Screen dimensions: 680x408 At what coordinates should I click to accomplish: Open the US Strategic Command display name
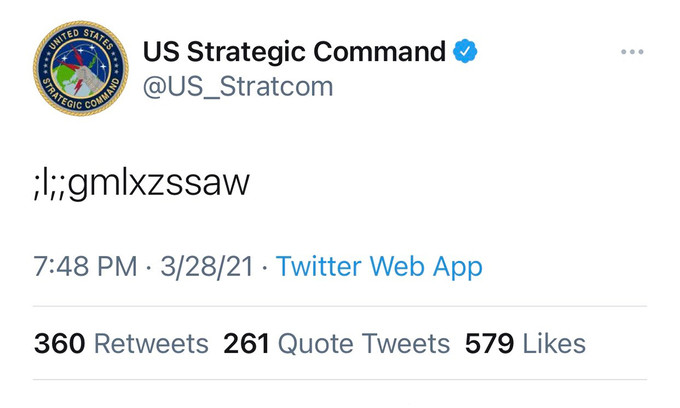click(294, 51)
